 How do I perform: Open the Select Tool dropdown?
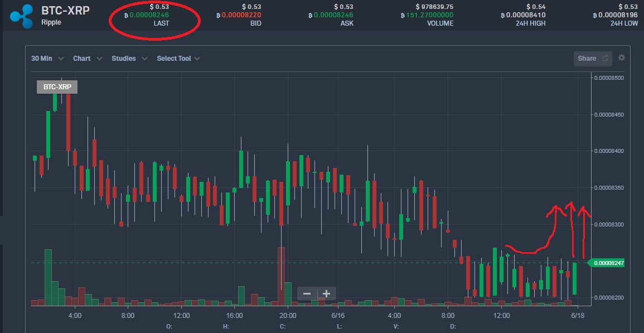pos(178,59)
